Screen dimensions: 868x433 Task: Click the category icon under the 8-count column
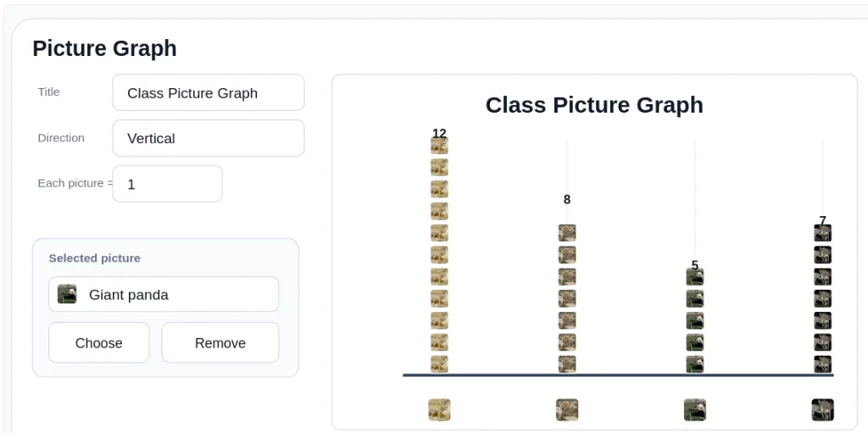point(567,410)
